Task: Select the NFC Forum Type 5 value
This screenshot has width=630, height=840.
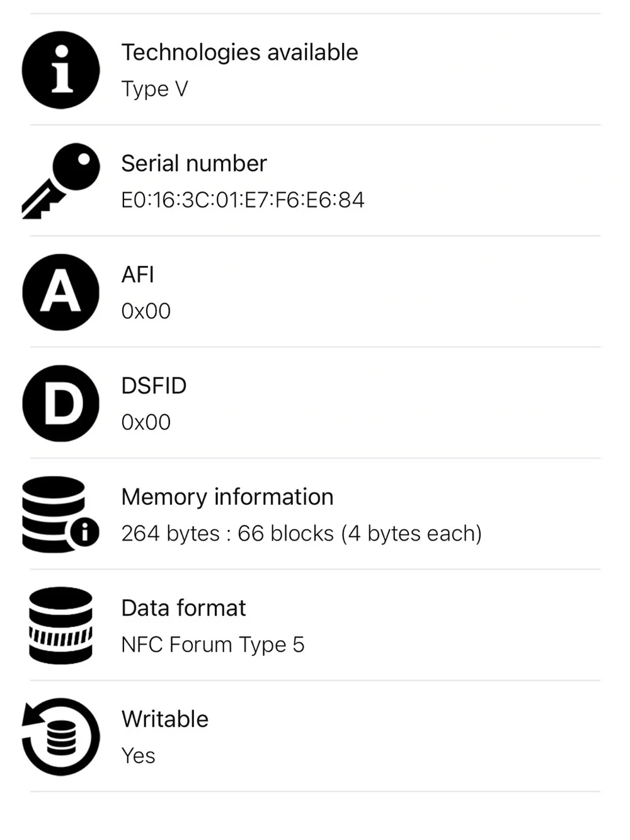Action: 213,645
